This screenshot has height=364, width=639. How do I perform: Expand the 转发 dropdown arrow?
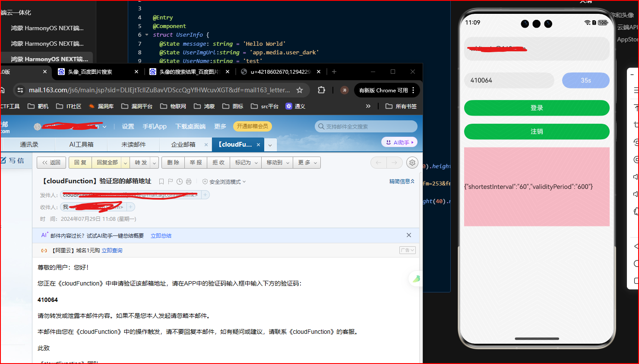coord(154,163)
